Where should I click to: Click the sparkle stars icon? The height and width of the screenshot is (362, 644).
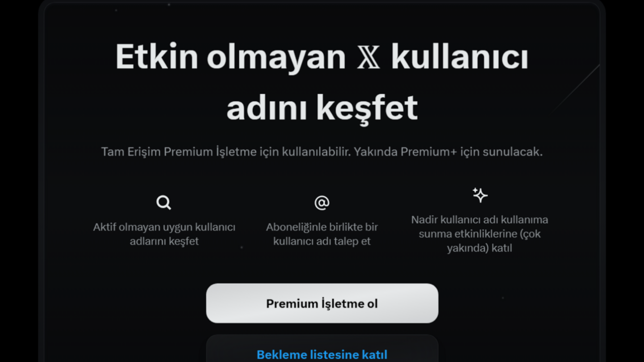coord(480,195)
